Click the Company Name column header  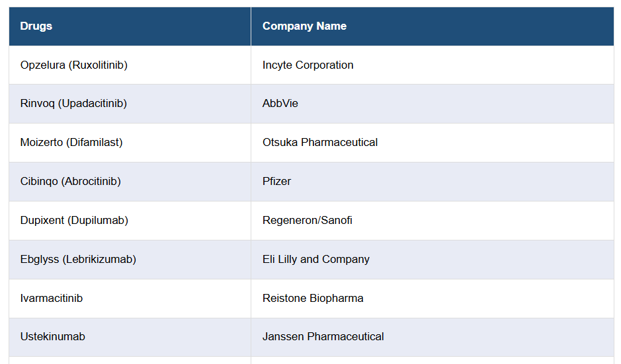[304, 26]
